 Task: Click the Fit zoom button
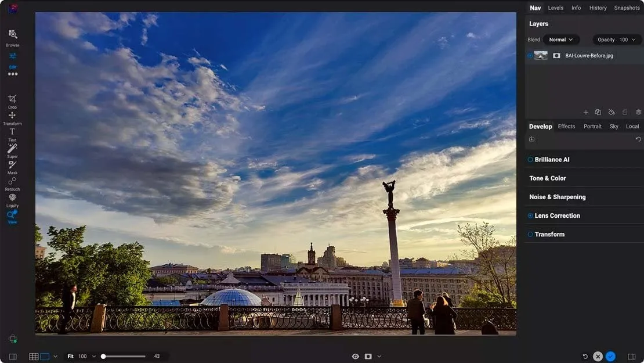point(70,357)
